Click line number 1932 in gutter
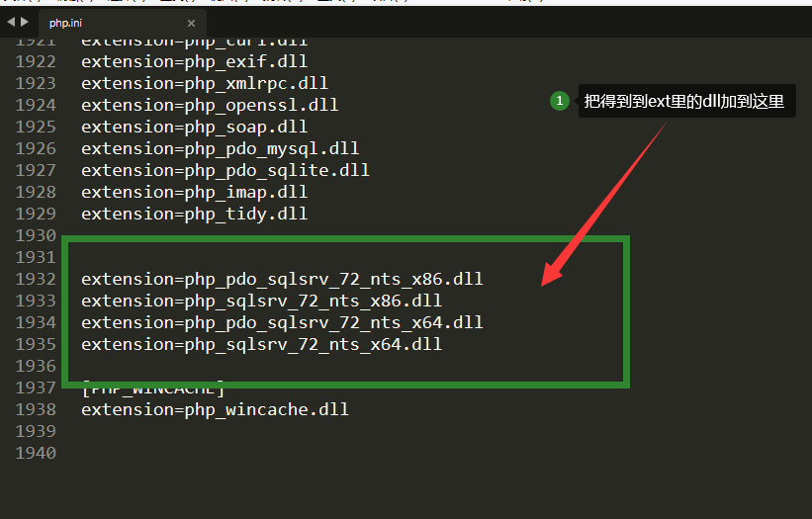 [x=36, y=279]
